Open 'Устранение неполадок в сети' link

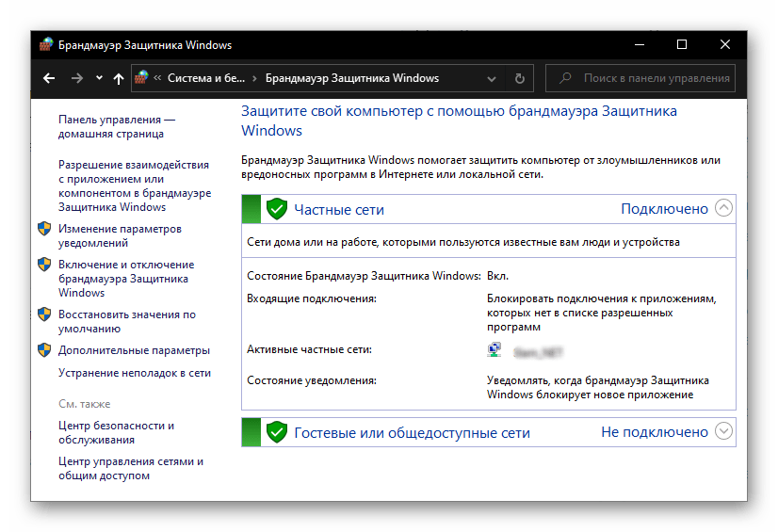tap(135, 372)
